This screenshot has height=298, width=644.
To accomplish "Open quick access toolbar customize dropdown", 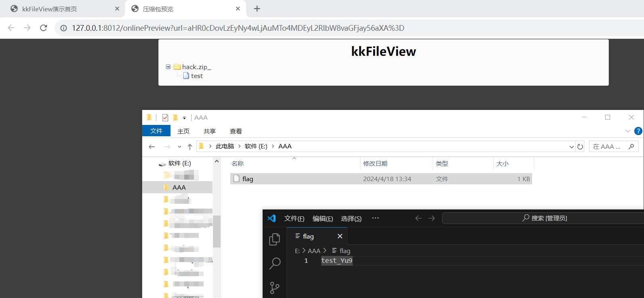I will pos(184,118).
